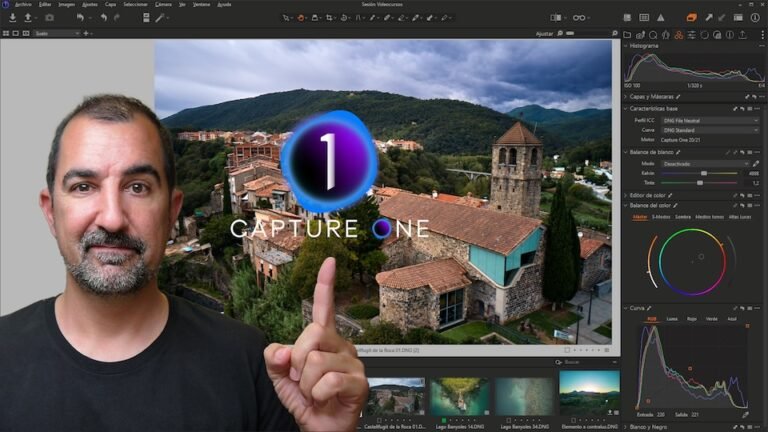Click the Kelvin slider handle

coord(704,173)
